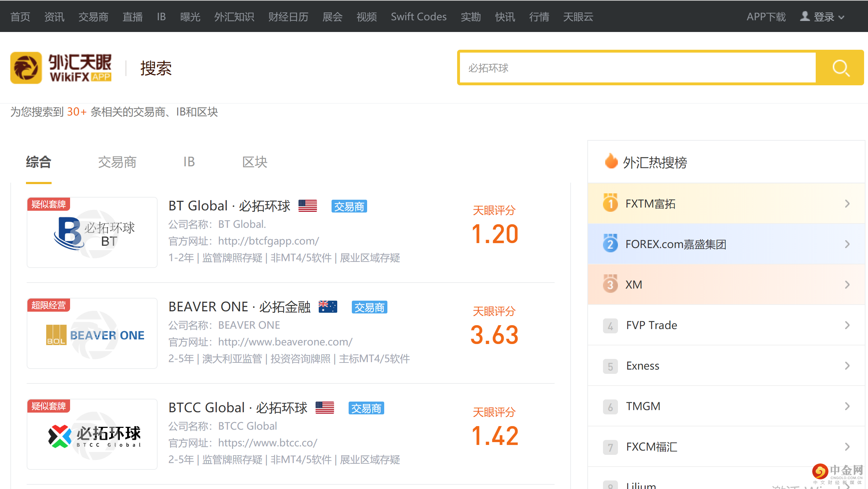Open the BEAVER ONE · 必拓金融 title link

tap(239, 307)
